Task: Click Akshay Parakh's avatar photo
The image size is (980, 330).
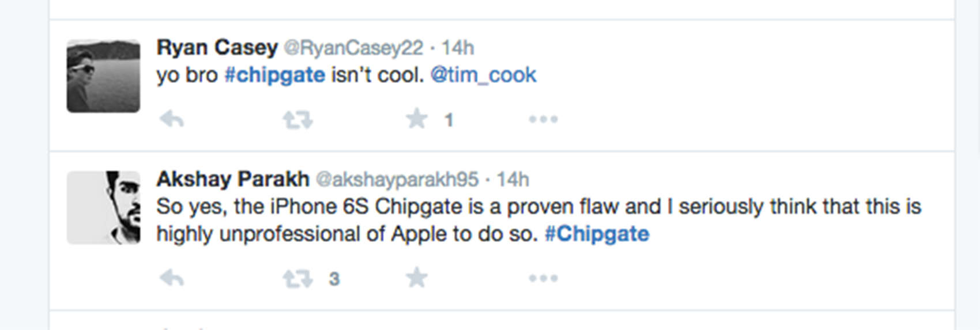Action: (103, 207)
